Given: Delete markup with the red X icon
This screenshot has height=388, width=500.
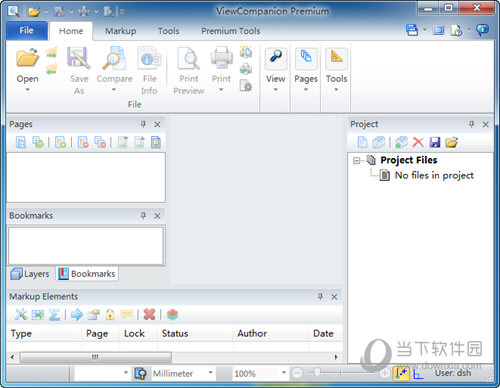Looking at the screenshot, I should pyautogui.click(x=149, y=314).
